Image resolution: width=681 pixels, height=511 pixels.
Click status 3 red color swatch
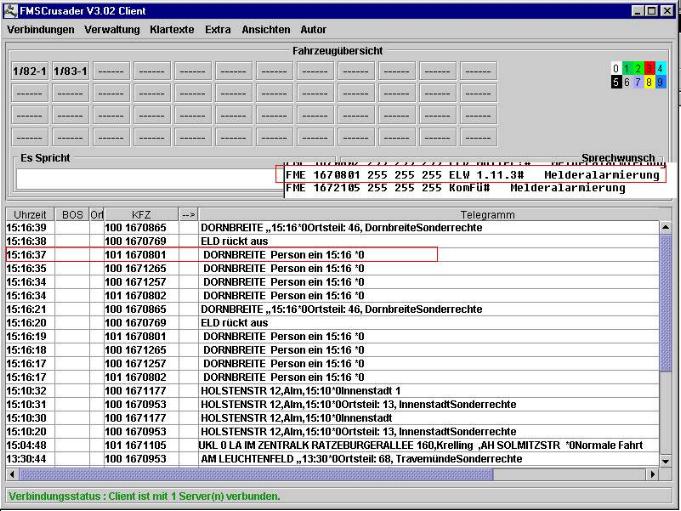pyautogui.click(x=633, y=68)
